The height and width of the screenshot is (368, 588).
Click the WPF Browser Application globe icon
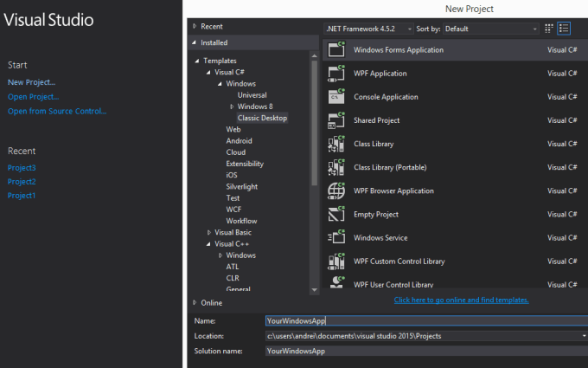tap(336, 190)
